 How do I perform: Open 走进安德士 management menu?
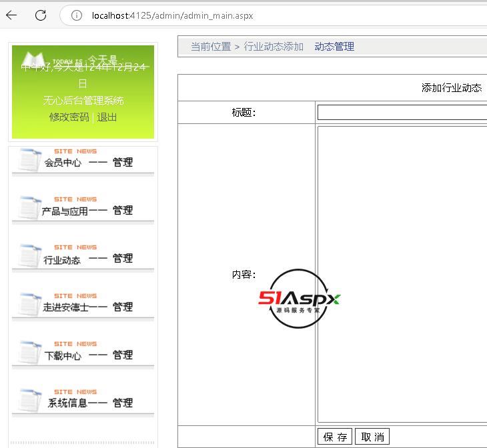click(x=88, y=307)
